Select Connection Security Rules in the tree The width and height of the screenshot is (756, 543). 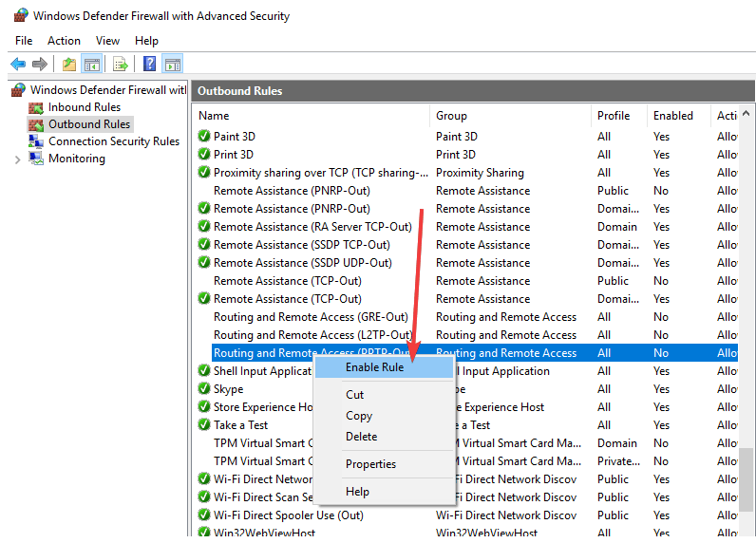[x=114, y=141]
